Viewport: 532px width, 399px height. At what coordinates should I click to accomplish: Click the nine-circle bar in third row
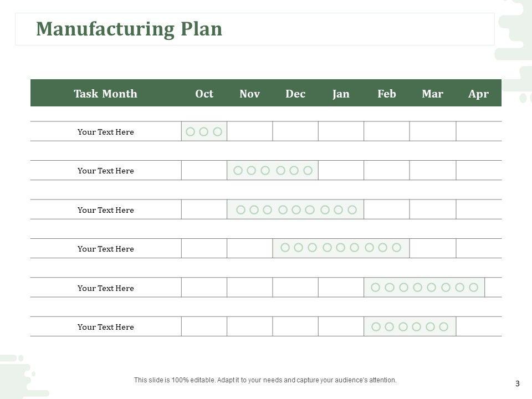point(295,209)
